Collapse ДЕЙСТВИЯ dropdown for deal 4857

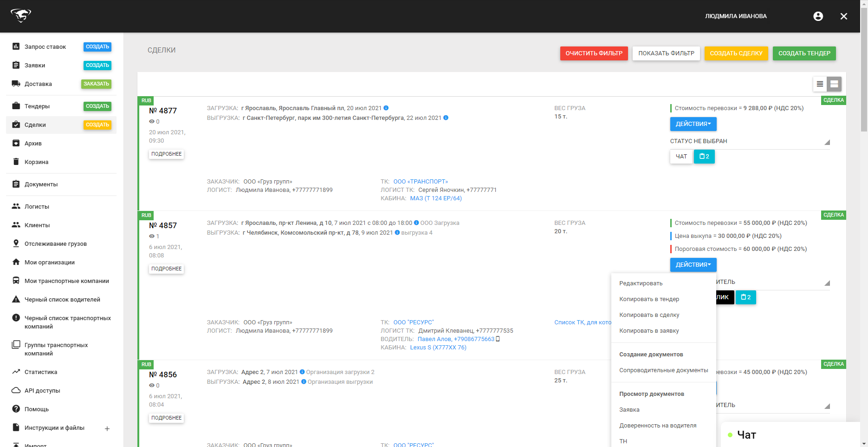693,265
